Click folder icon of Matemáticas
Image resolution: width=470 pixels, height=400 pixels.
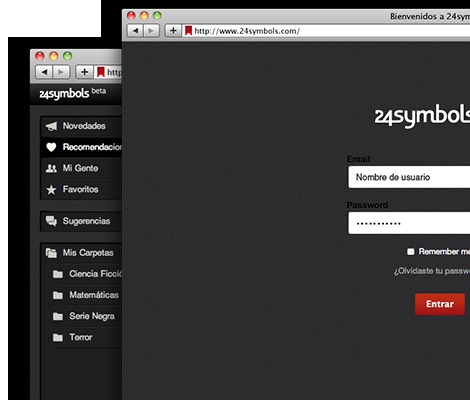(x=58, y=295)
